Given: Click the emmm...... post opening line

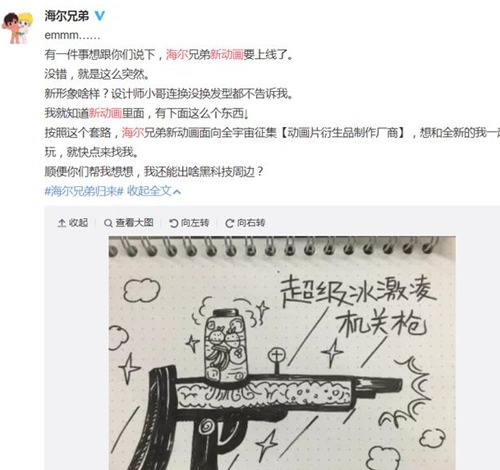Looking at the screenshot, I should click(72, 35).
